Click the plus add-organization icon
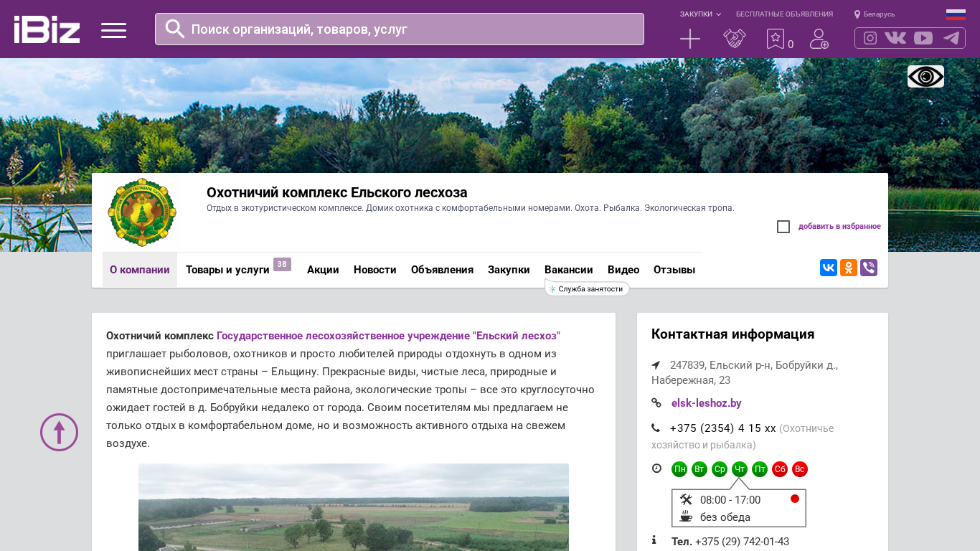This screenshot has height=551, width=980. (x=690, y=39)
